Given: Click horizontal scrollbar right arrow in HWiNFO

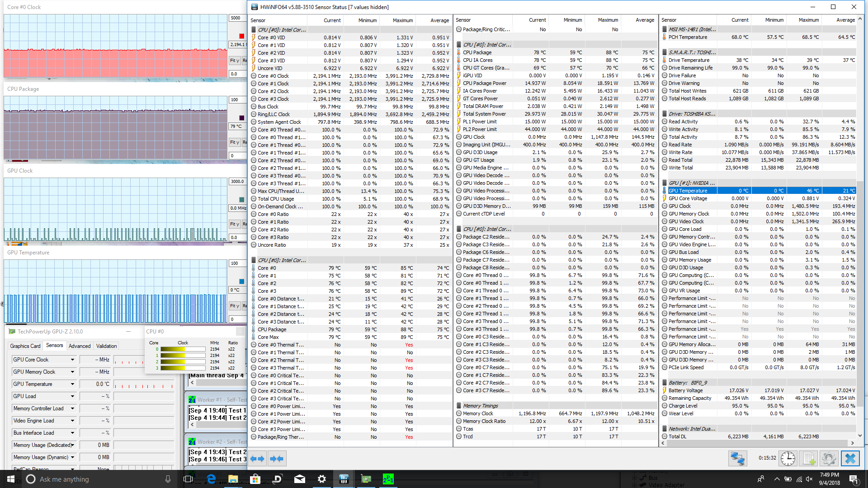Looking at the screenshot, I should [853, 443].
